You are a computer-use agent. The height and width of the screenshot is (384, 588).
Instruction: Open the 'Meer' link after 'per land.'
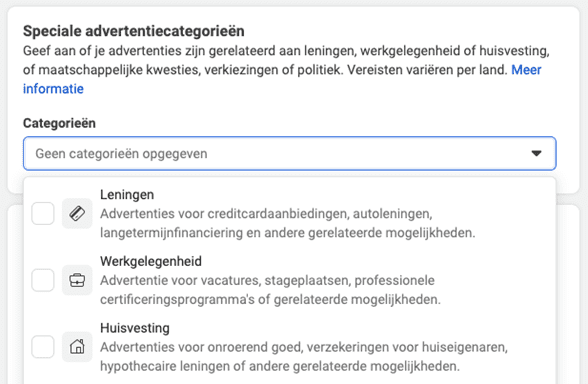[526, 70]
